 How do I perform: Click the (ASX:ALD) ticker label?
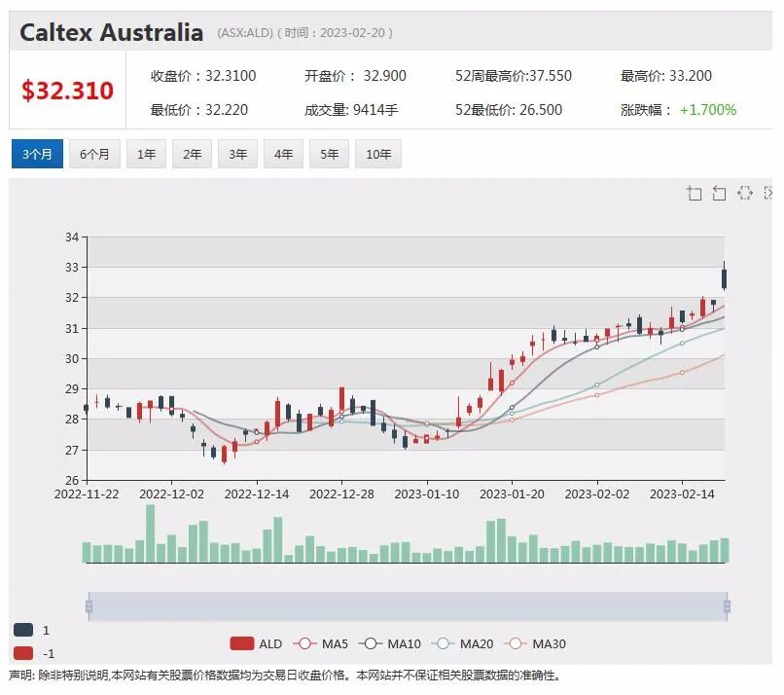pos(245,33)
